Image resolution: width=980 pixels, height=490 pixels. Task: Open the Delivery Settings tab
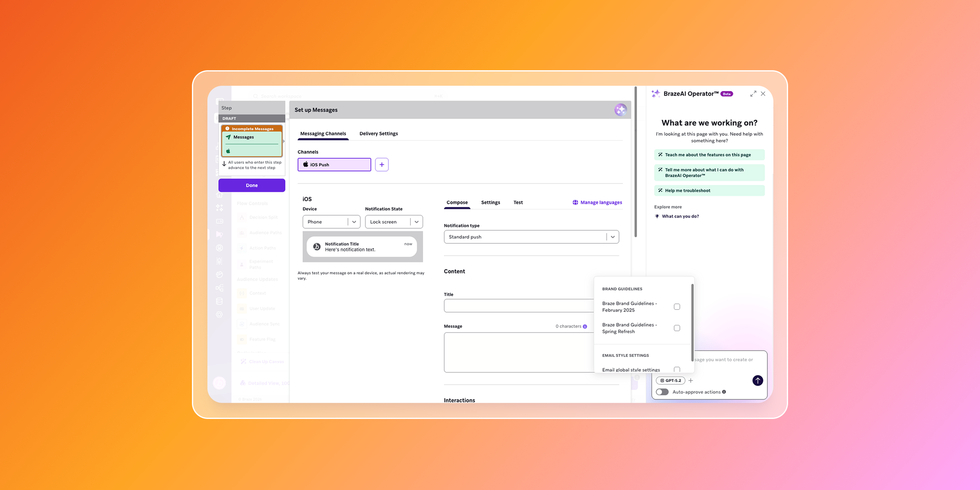point(379,134)
